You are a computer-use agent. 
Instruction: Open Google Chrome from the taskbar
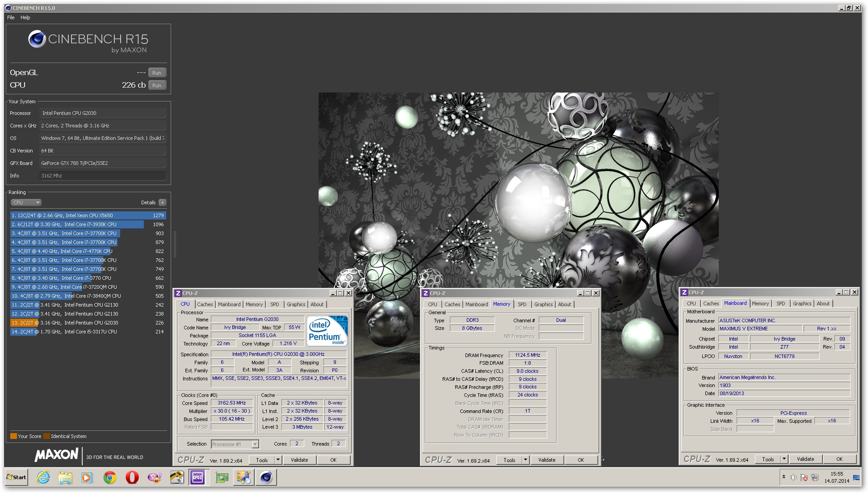(x=109, y=477)
